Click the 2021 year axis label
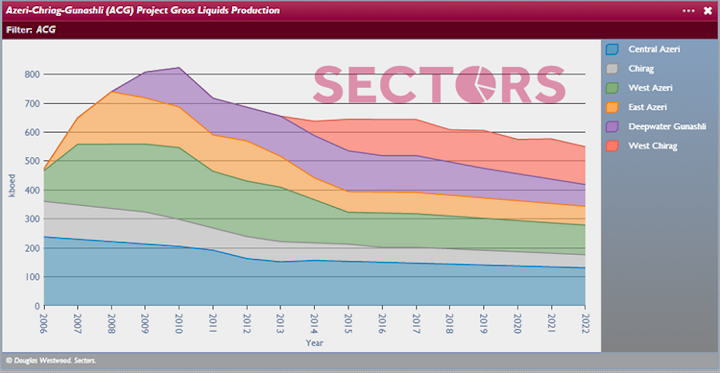 tap(551, 323)
